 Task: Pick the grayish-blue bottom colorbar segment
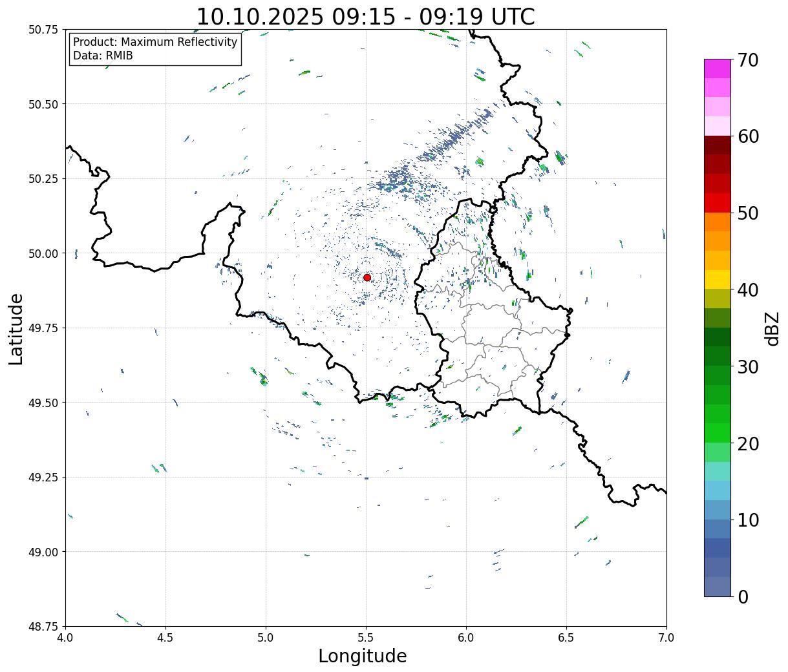click(718, 586)
